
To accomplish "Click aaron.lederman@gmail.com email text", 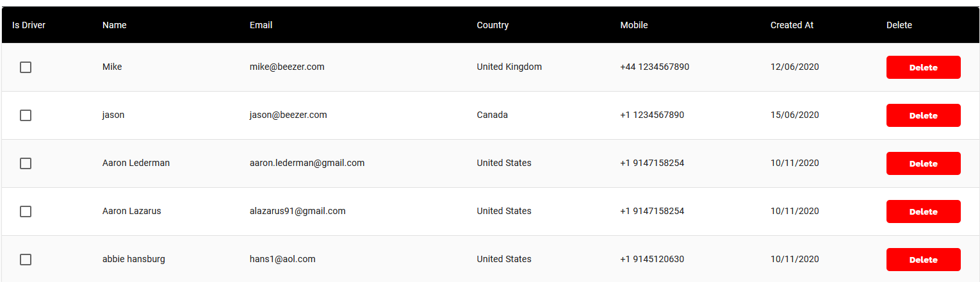I will click(307, 163).
